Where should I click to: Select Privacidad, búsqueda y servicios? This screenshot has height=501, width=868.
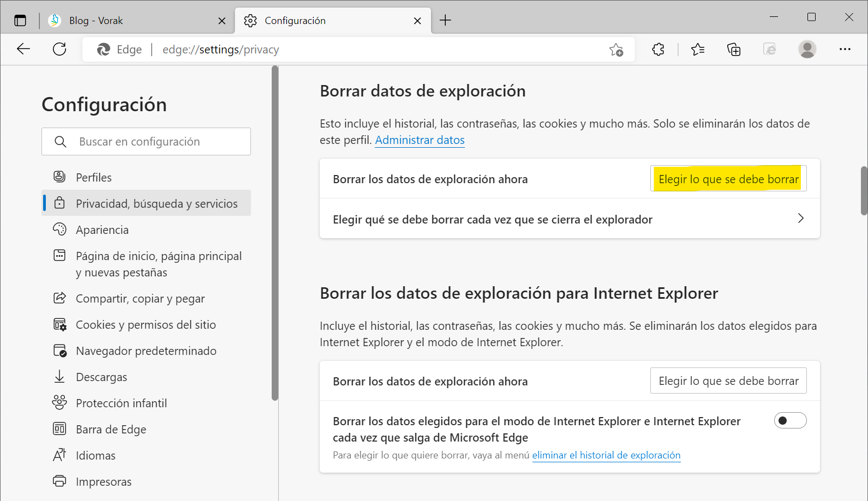(x=146, y=203)
